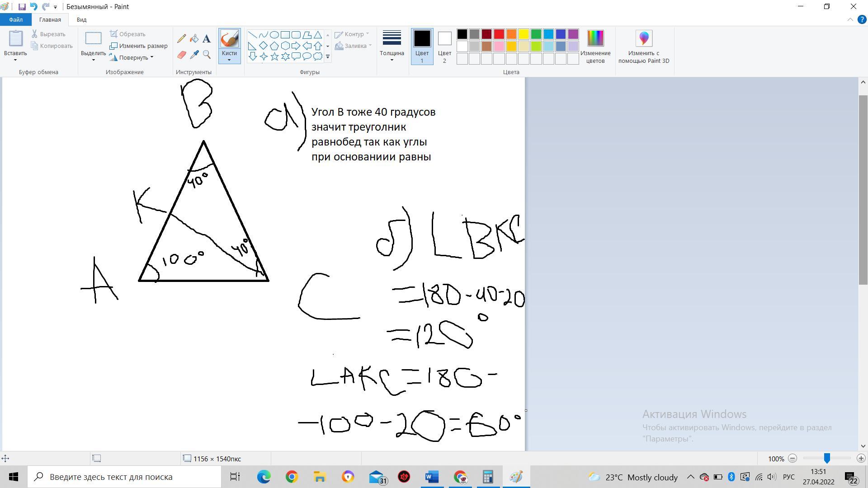Click the zoom in plus button
This screenshot has height=488, width=868.
pos(861,459)
